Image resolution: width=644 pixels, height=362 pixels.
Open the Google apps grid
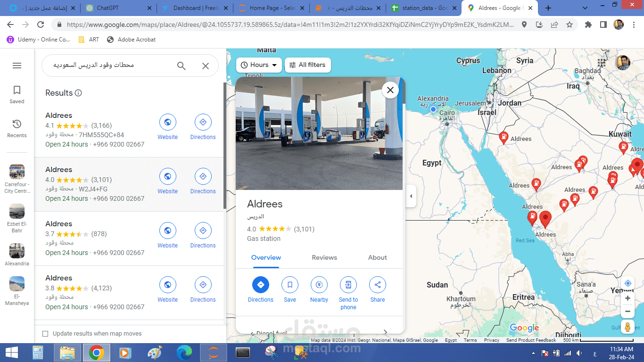(x=602, y=63)
